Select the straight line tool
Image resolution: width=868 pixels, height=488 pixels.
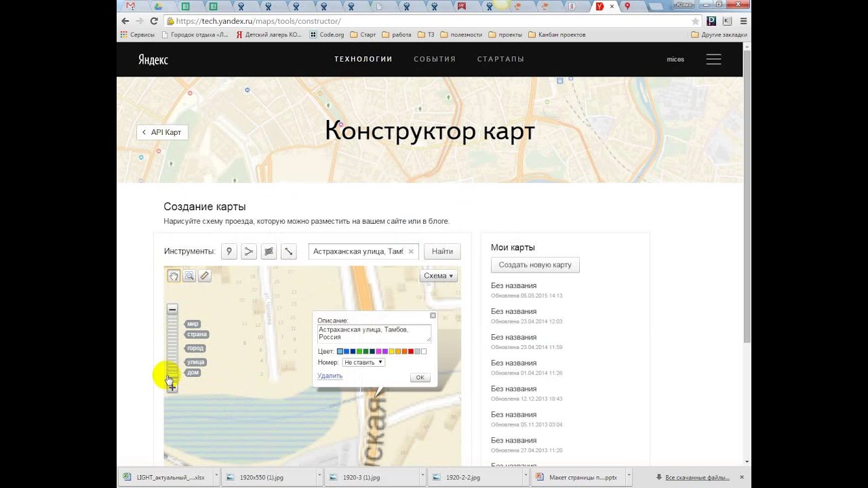tap(289, 251)
